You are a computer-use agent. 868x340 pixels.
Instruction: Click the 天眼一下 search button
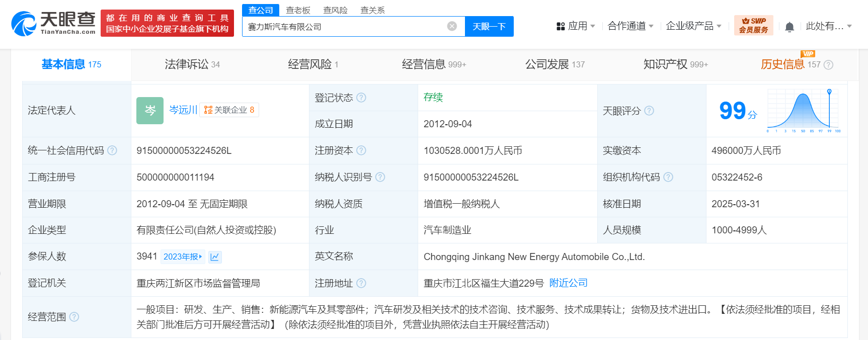click(x=489, y=27)
